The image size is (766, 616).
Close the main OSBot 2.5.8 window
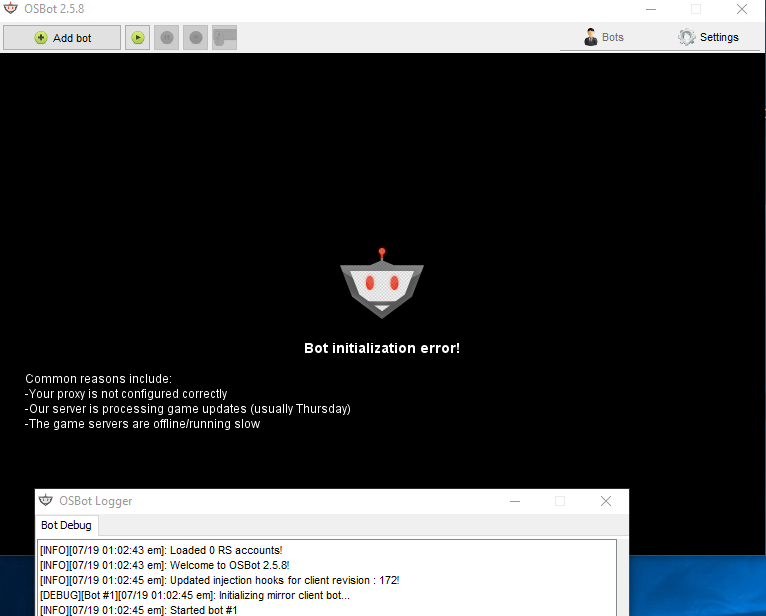(x=742, y=9)
